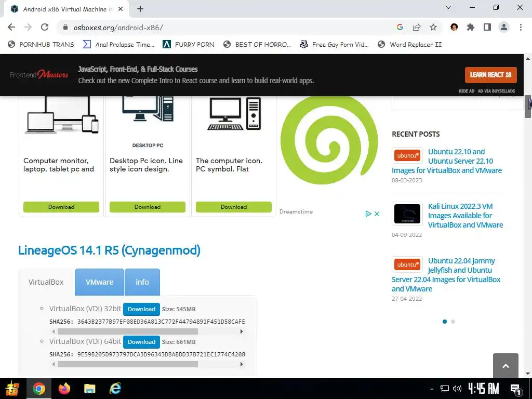Click the 32bit SHA256 horizontal scrollbar thumb
Image resolution: width=532 pixels, height=399 pixels.
pos(128,331)
